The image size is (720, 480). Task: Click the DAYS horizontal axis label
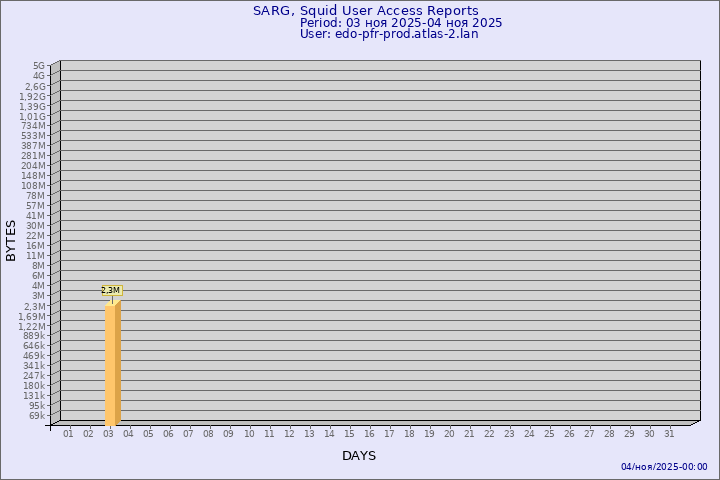tap(359, 456)
